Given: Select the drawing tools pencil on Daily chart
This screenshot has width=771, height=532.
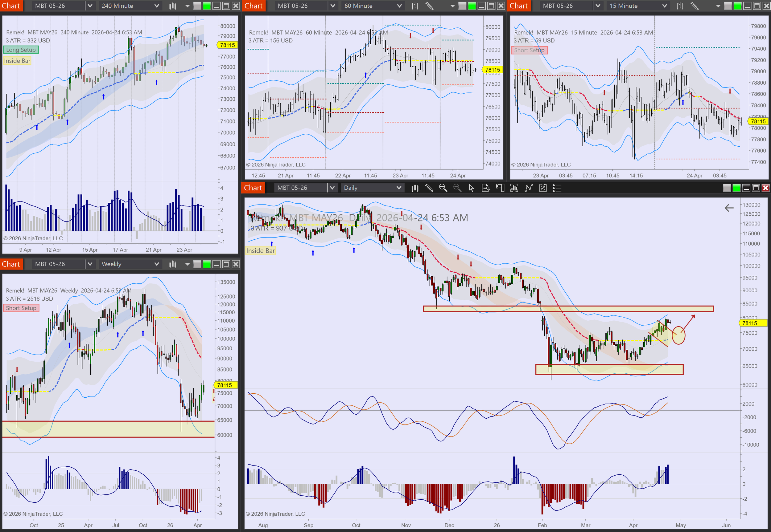Looking at the screenshot, I should (x=429, y=188).
